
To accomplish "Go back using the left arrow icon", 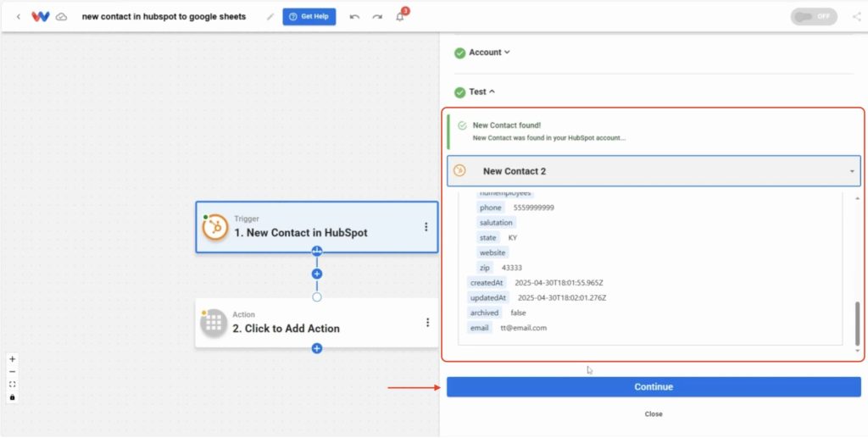I will click(x=19, y=17).
